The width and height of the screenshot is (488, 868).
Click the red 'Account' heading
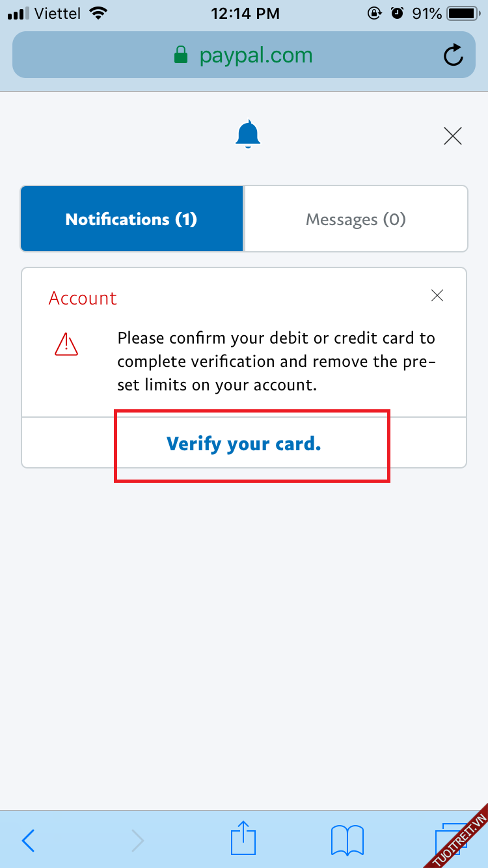click(x=83, y=298)
